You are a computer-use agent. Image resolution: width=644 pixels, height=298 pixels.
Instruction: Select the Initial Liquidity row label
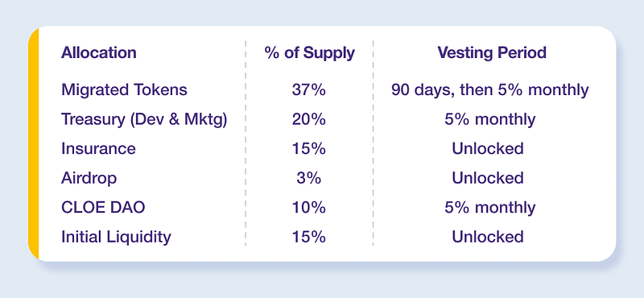click(116, 237)
